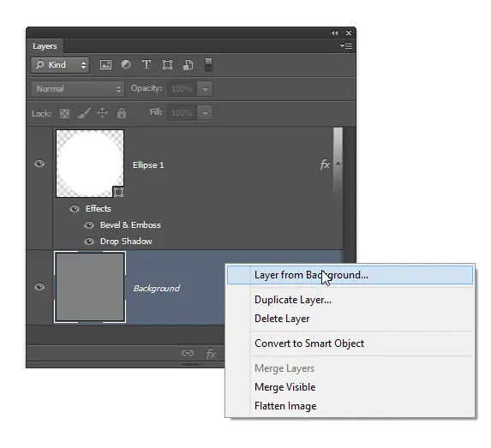Select the Ellipse 1 layer name
Screen dimensions: 491x448
[148, 165]
